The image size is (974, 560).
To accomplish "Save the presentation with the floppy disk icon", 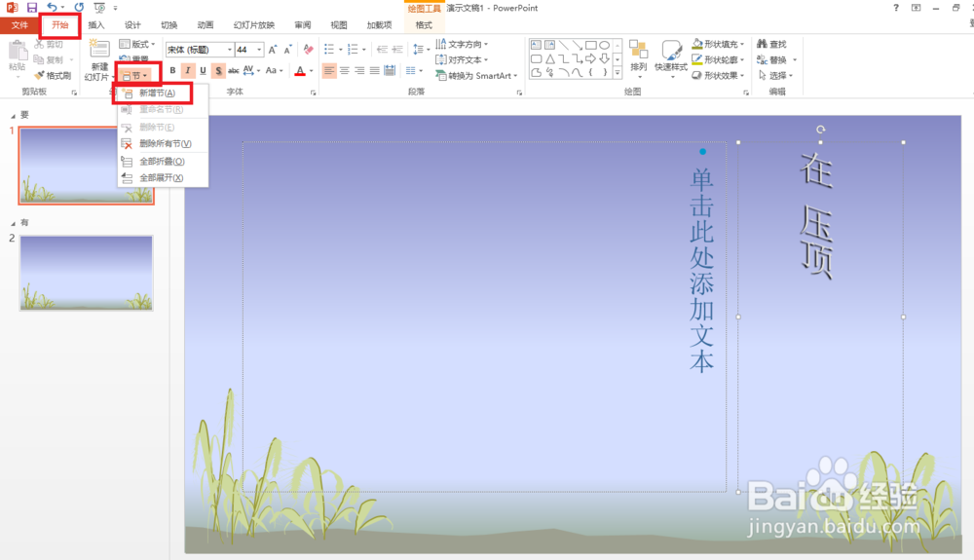I will [32, 8].
